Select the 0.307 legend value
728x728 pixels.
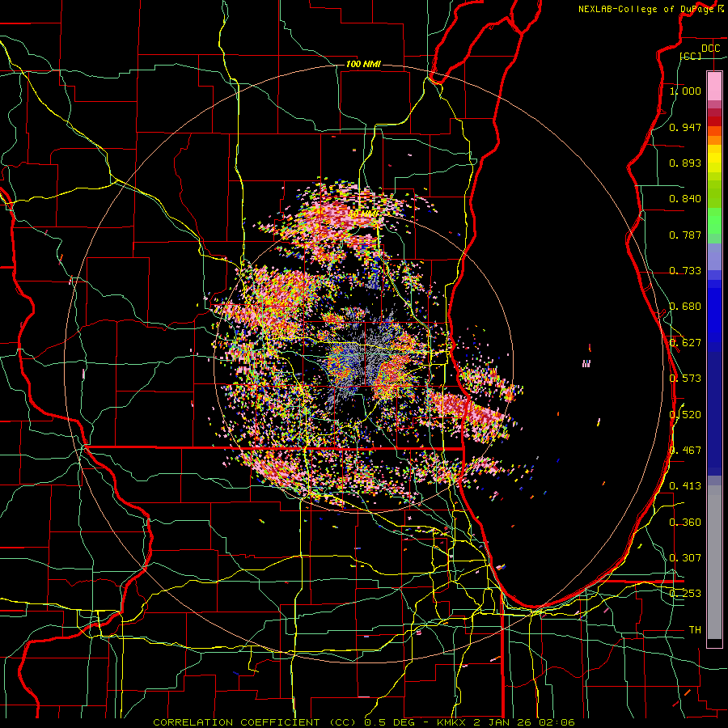(685, 557)
